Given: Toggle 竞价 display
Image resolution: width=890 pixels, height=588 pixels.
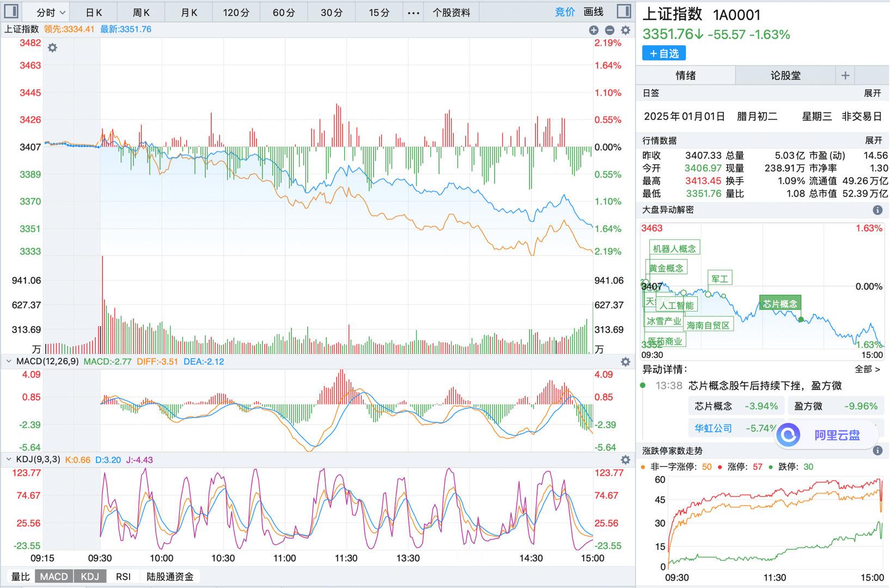Looking at the screenshot, I should click(565, 12).
